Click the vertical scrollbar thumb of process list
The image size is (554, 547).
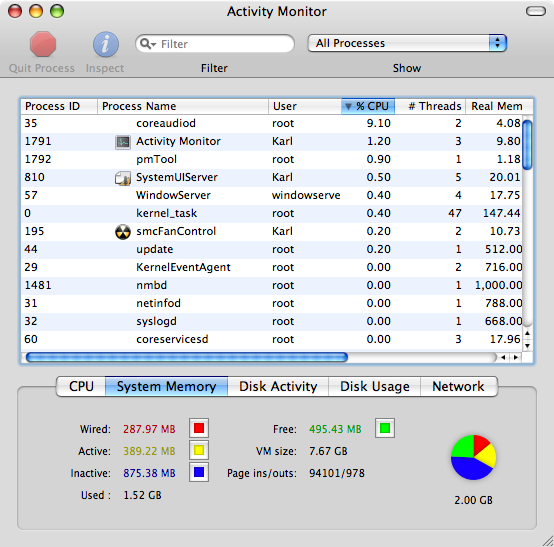(527, 145)
